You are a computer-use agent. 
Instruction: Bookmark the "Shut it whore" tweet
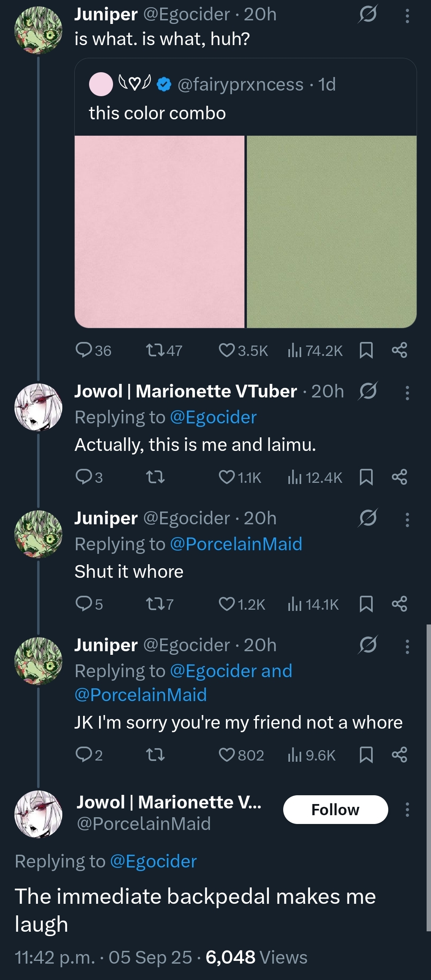coord(366,604)
